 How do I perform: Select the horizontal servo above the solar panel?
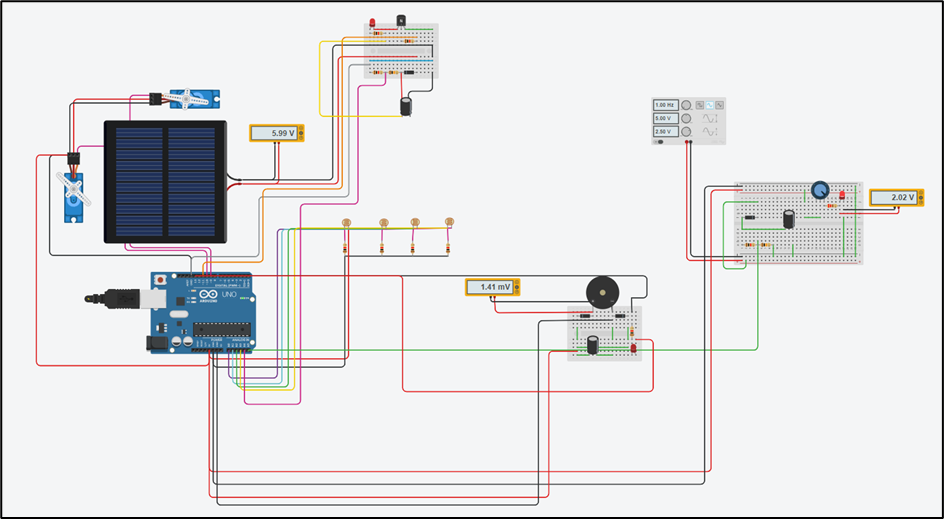(194, 99)
